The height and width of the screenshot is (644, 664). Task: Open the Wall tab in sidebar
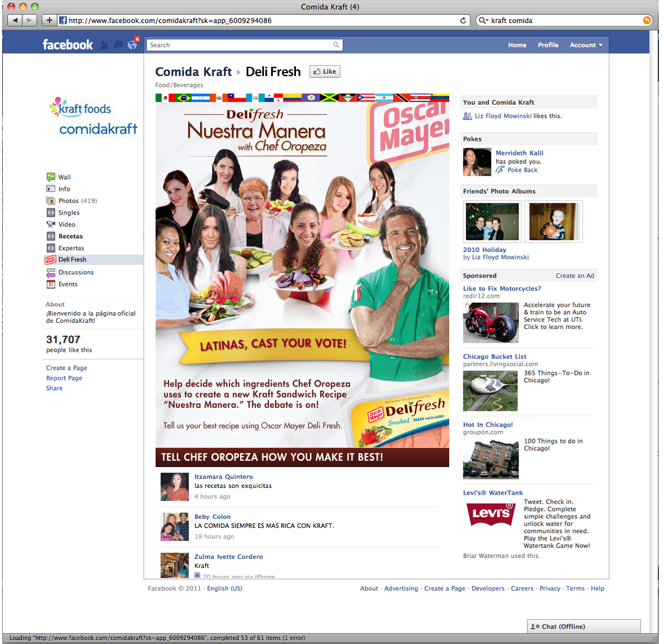click(x=64, y=177)
